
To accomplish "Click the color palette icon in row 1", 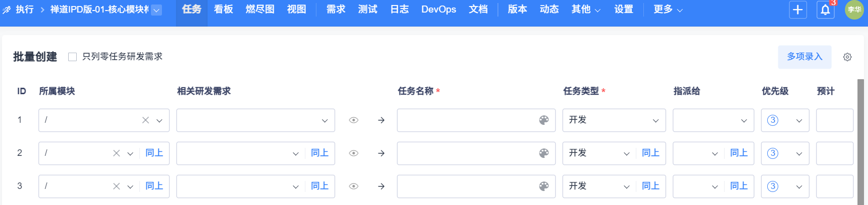I will (x=544, y=120).
